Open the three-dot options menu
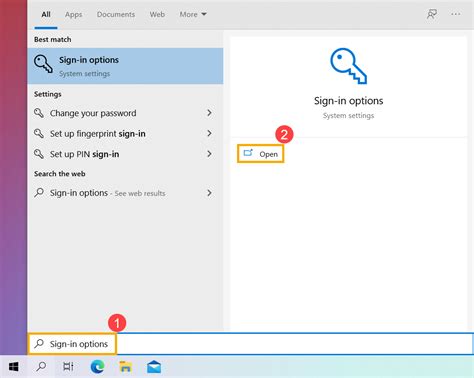The image size is (474, 378). [x=456, y=14]
